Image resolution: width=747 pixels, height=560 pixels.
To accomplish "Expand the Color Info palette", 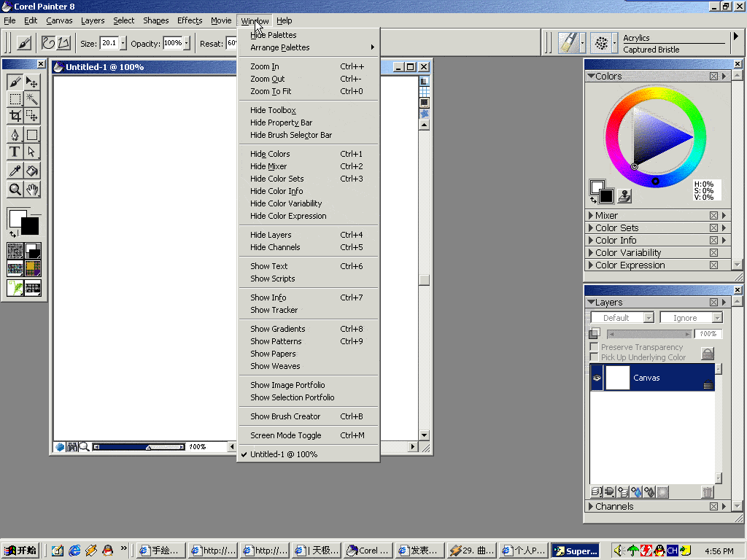I will pyautogui.click(x=591, y=240).
